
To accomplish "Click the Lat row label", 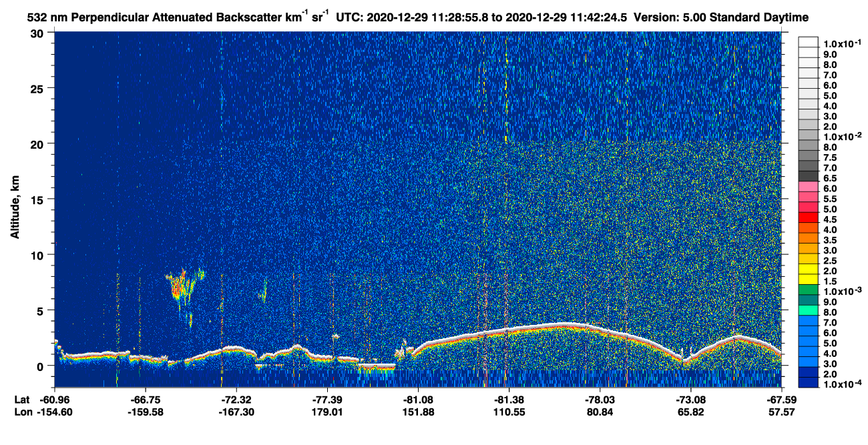I will pyautogui.click(x=21, y=399).
